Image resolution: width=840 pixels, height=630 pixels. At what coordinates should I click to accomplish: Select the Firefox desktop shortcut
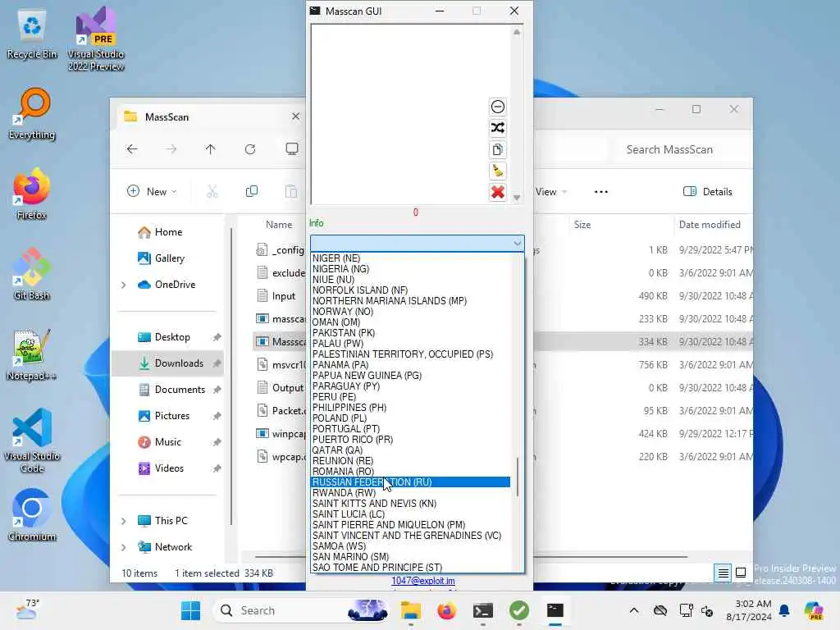(32, 194)
